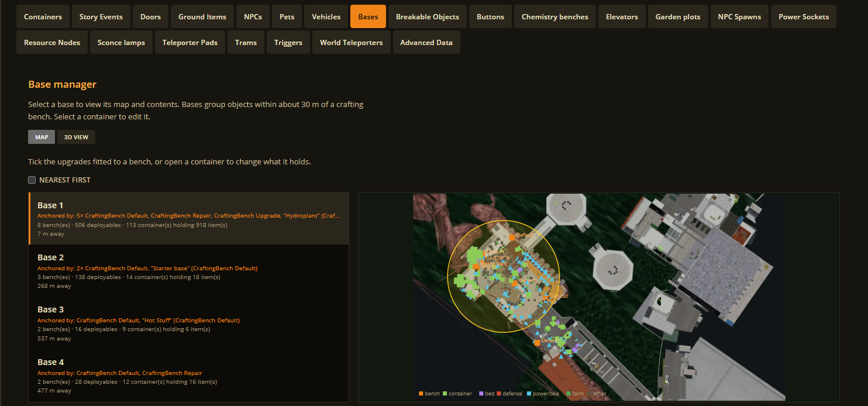Click the red defense legend swatch
The image size is (868, 406).
[499, 394]
